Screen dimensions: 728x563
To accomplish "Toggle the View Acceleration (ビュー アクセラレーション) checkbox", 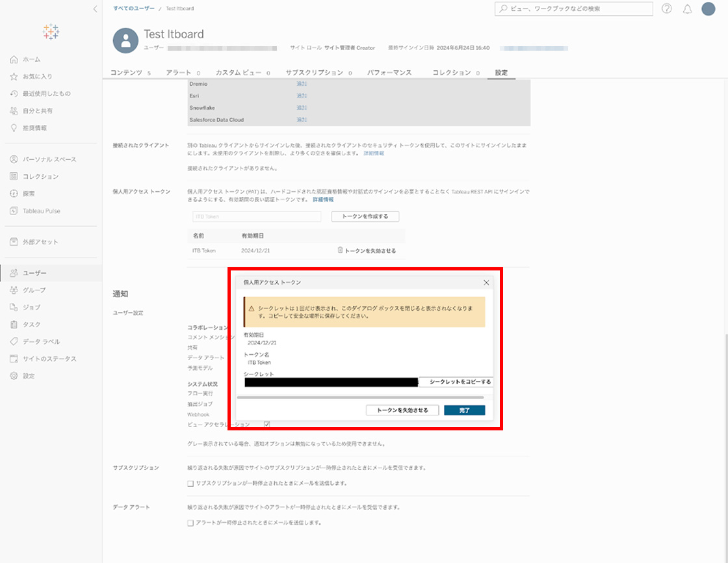I will click(266, 425).
